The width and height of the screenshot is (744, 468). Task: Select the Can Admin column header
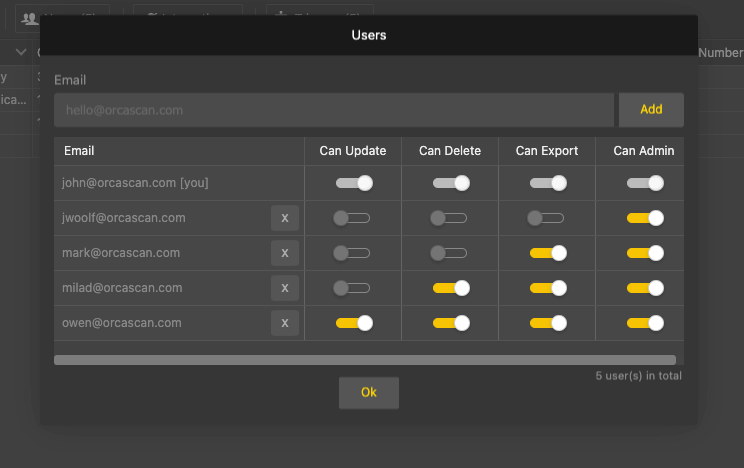coord(643,151)
